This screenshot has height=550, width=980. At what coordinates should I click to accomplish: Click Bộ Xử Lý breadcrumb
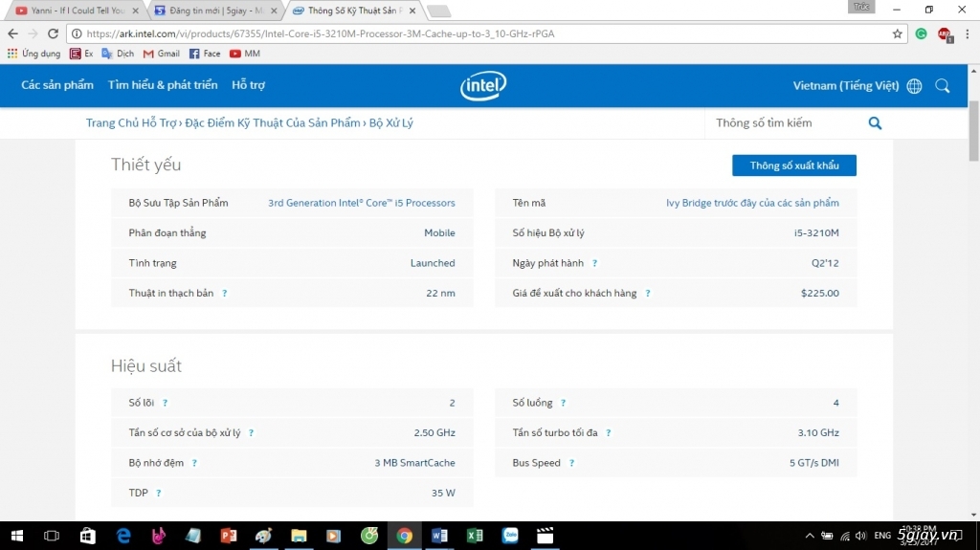pyautogui.click(x=390, y=122)
